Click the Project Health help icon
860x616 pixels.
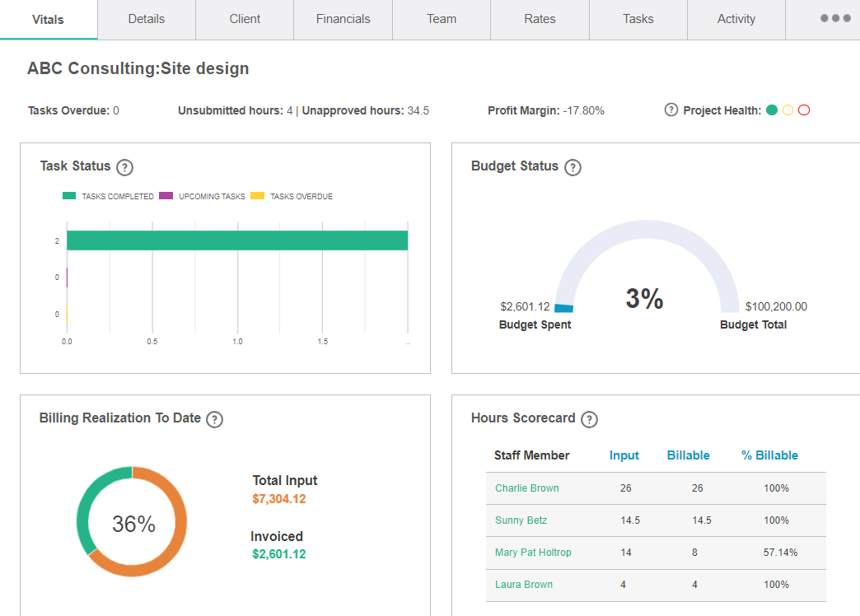tap(671, 110)
